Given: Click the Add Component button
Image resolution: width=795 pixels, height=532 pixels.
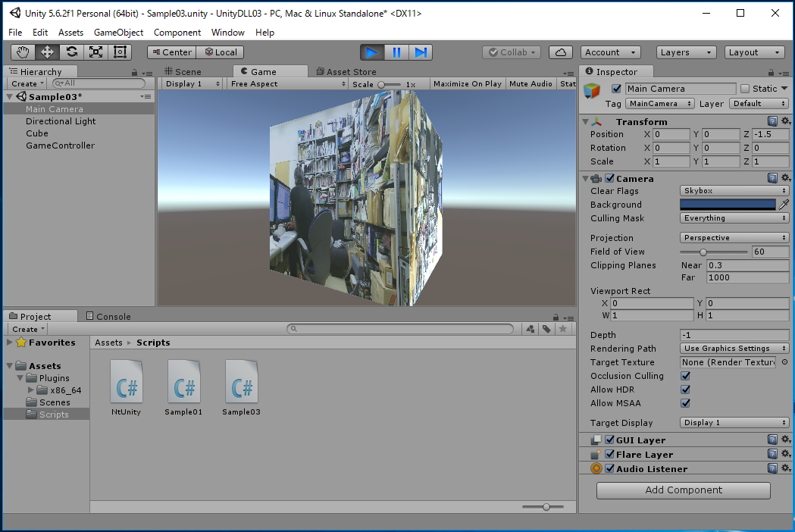Looking at the screenshot, I should (x=684, y=490).
